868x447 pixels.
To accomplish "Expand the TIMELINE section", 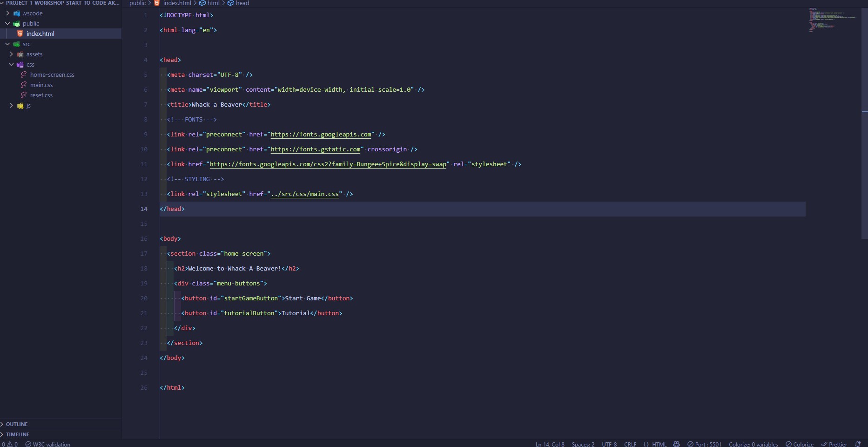I will [18, 434].
